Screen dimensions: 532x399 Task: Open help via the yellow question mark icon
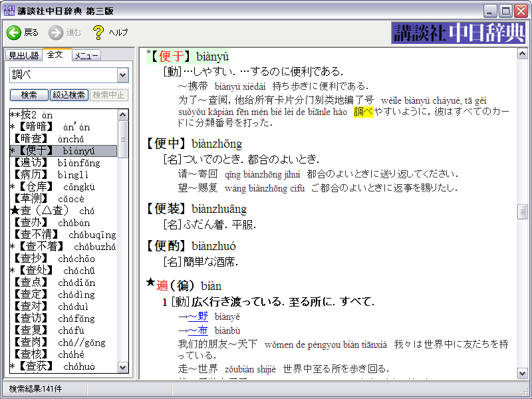(x=98, y=33)
